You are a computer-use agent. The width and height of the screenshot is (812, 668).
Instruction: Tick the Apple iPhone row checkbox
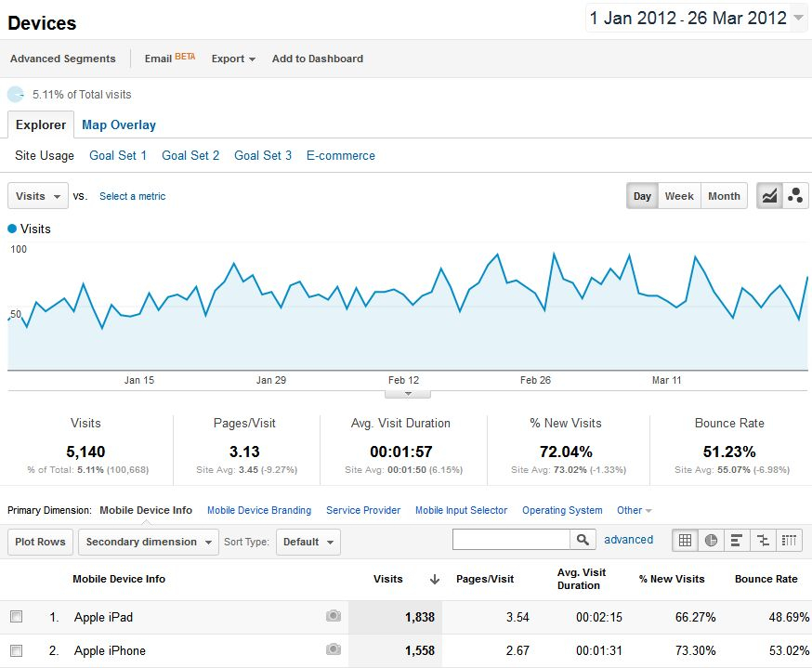pyautogui.click(x=16, y=650)
